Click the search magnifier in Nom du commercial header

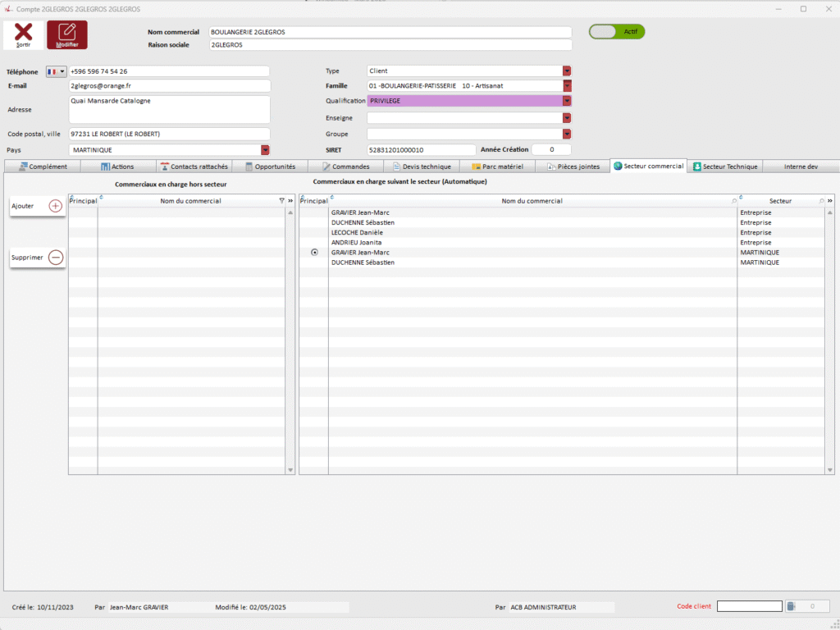733,201
